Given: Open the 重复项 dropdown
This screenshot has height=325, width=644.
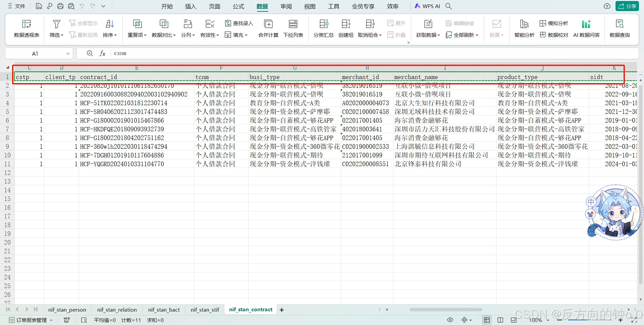Looking at the screenshot, I should [x=137, y=28].
